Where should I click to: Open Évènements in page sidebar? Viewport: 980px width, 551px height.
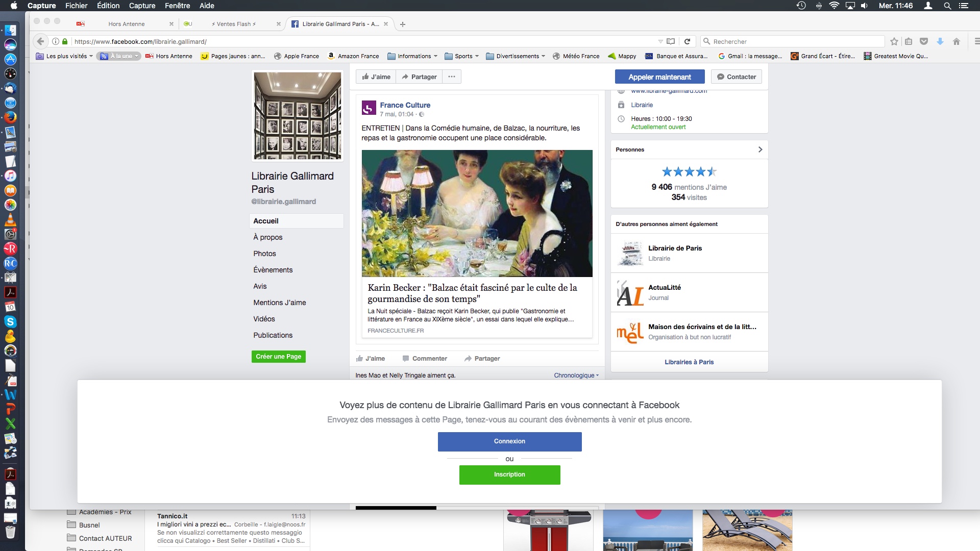273,270
